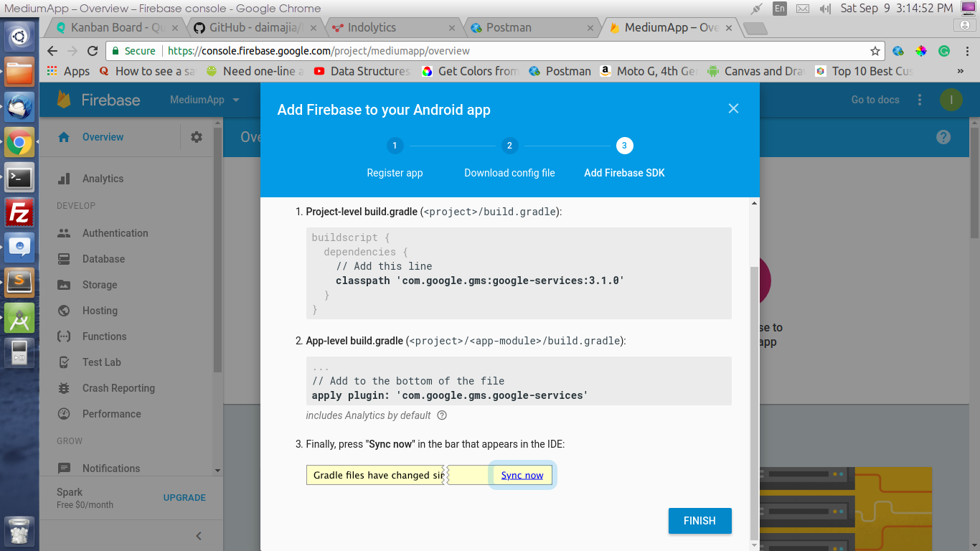The width and height of the screenshot is (980, 551).
Task: Open the user account avatar
Action: pyautogui.click(x=951, y=100)
